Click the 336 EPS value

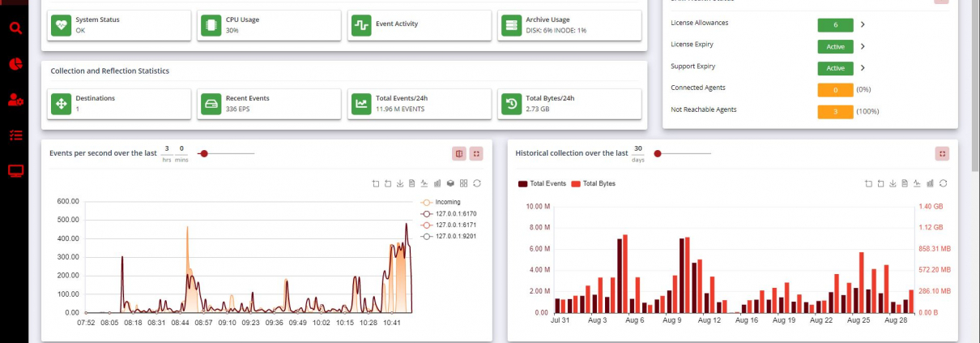[236, 109]
